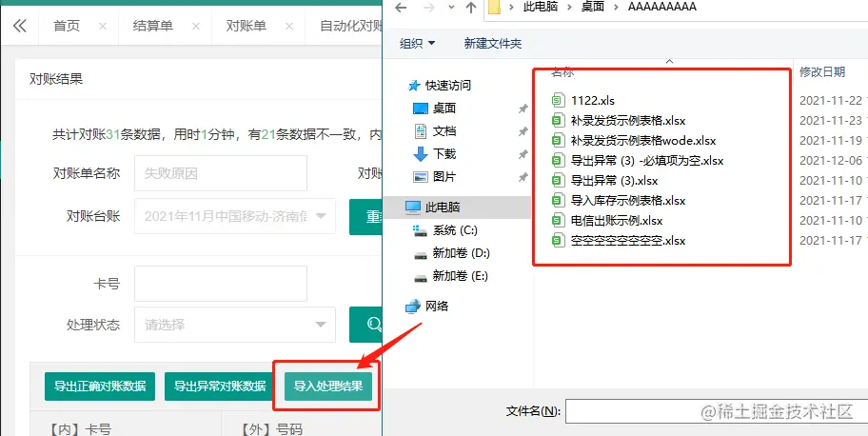Select file 空空空空空空空空.xlsx

[x=628, y=241]
